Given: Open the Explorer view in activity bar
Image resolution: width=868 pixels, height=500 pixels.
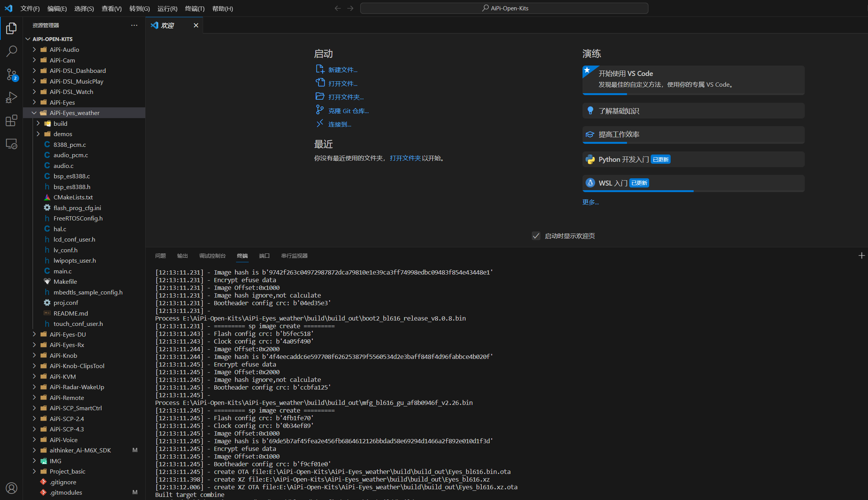Looking at the screenshot, I should 11,28.
